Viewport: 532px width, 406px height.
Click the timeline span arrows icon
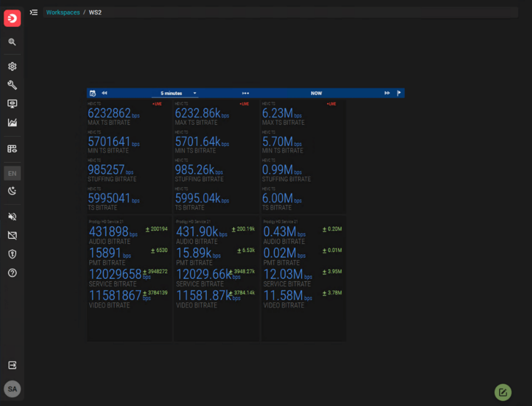tap(246, 93)
